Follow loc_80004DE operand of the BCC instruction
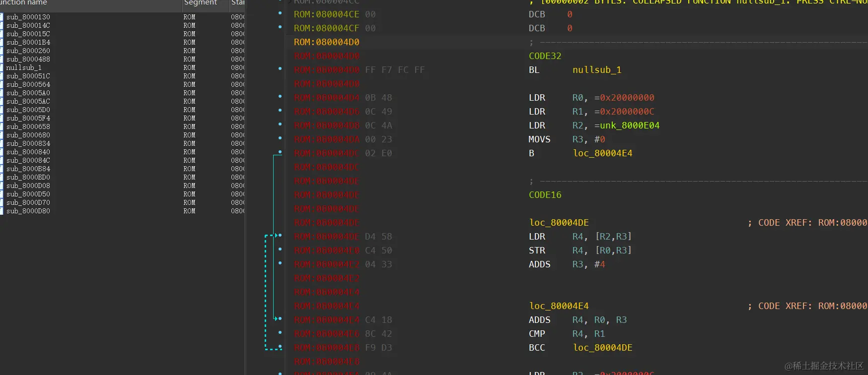Viewport: 868px width, 375px height. point(602,348)
